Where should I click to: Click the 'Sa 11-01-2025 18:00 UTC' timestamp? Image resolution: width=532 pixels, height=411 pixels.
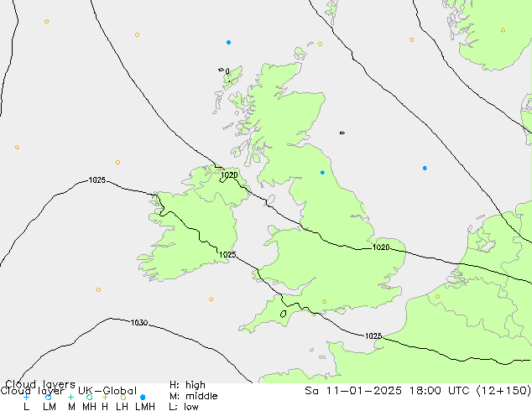click(389, 391)
